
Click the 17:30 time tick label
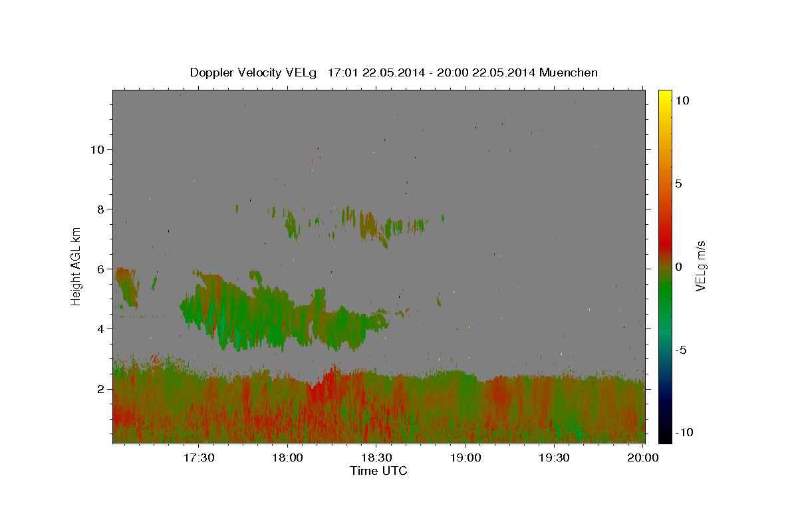(198, 458)
